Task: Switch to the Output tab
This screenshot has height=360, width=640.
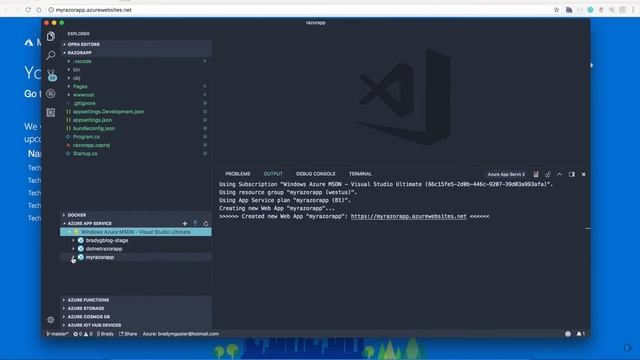Action: (x=273, y=174)
